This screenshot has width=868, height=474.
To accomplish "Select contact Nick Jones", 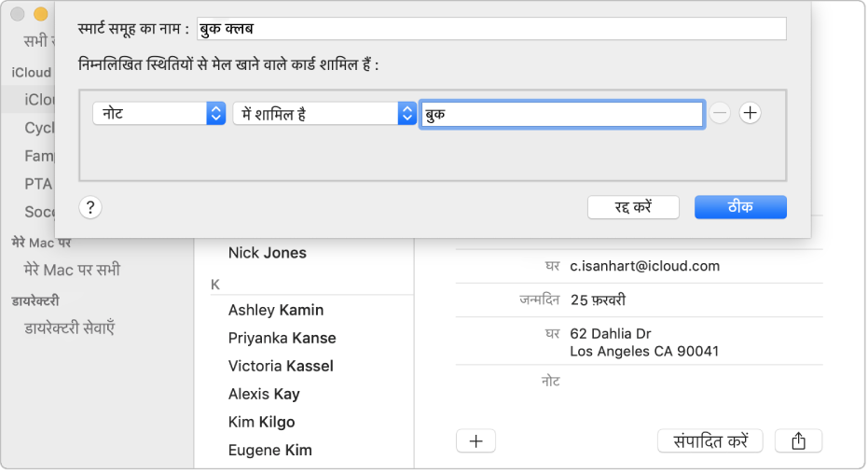I will 268,253.
